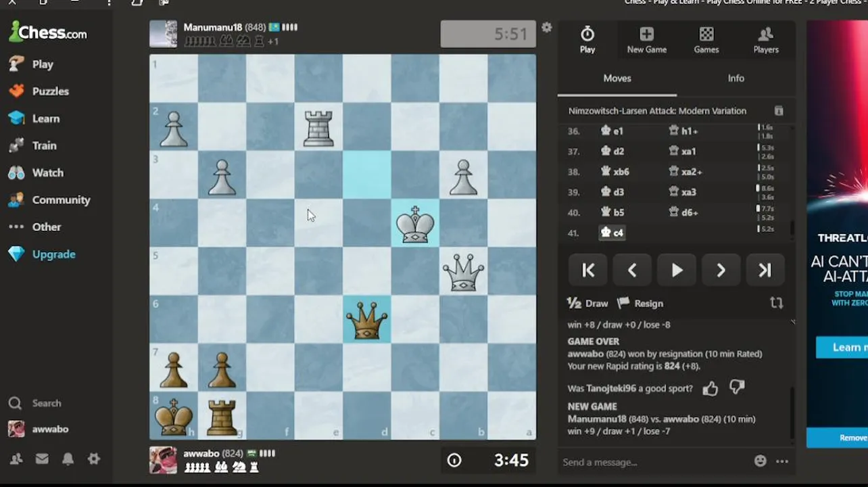Offer a Draw
The image size is (868, 487).
click(x=587, y=304)
